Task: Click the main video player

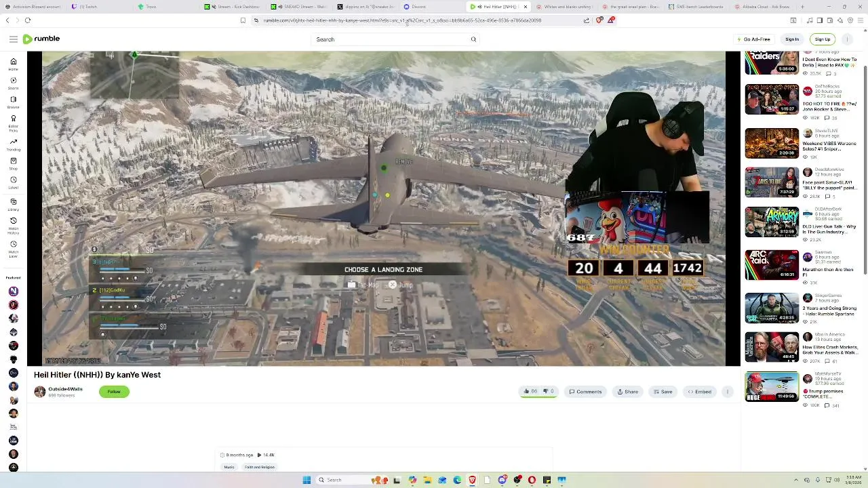Action: click(383, 208)
